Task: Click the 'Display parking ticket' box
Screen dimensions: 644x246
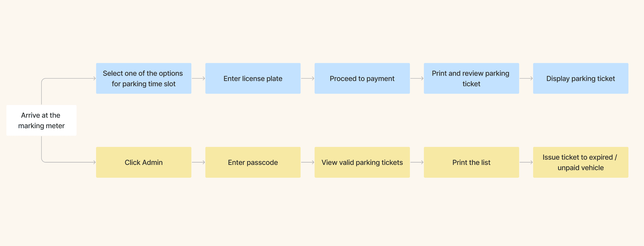Action: (x=581, y=78)
